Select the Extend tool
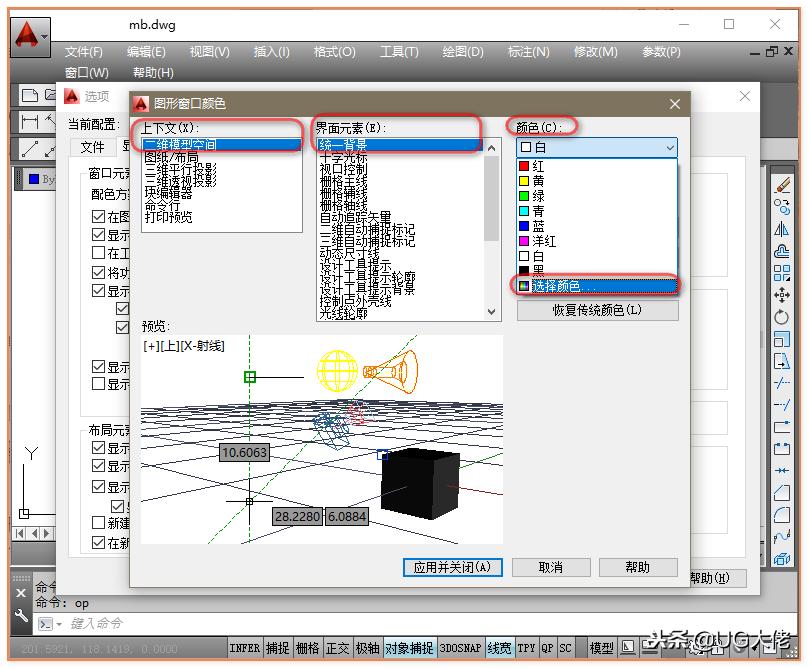The width and height of the screenshot is (808, 668). [x=782, y=405]
